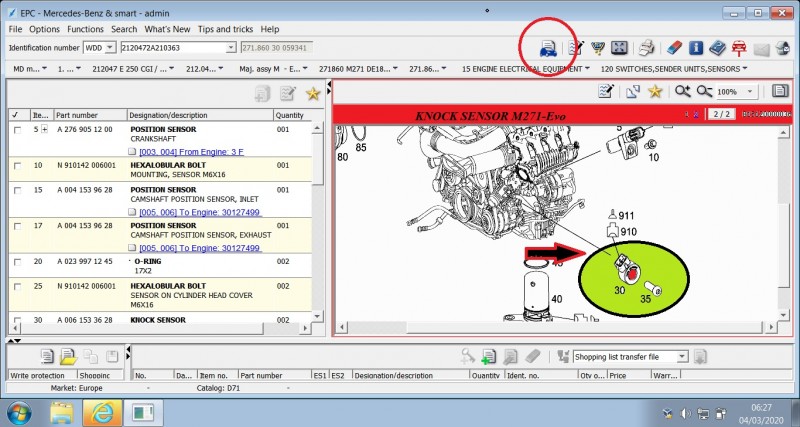Click the main toolbar notes pencil icon
Image resolution: width=800 pixels, height=427 pixels.
(576, 48)
